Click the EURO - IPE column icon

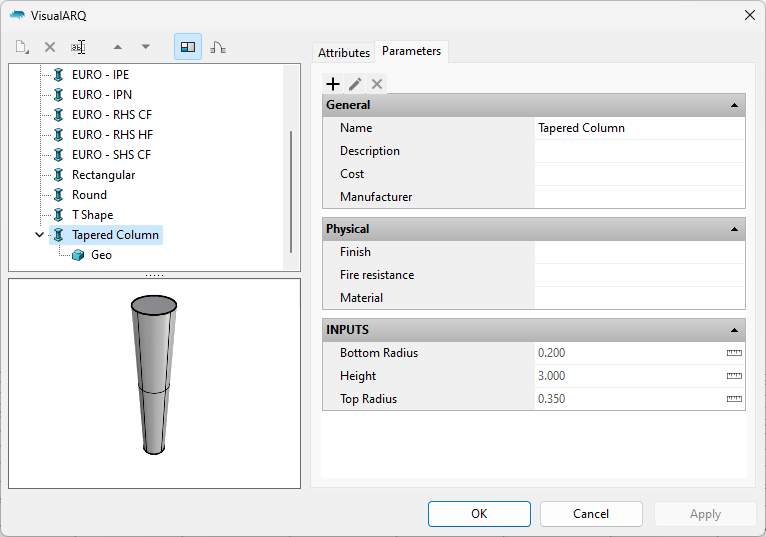[x=59, y=75]
